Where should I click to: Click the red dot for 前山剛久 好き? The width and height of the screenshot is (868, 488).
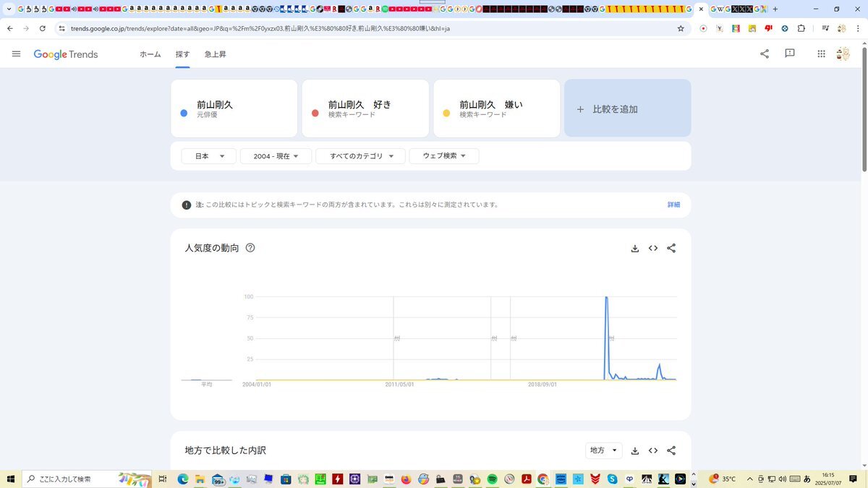(x=315, y=114)
